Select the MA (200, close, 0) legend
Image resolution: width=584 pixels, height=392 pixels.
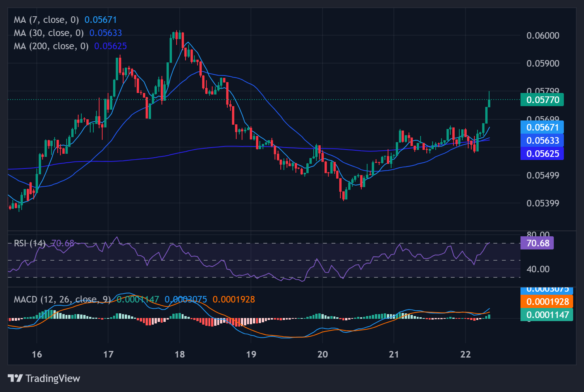51,46
